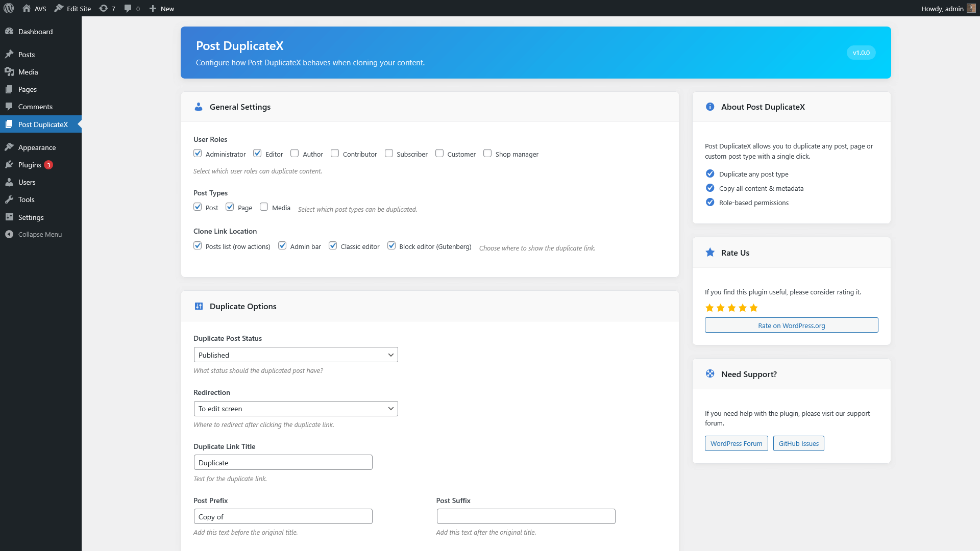
Task: Check the Subscriber role checkbox
Action: click(389, 153)
